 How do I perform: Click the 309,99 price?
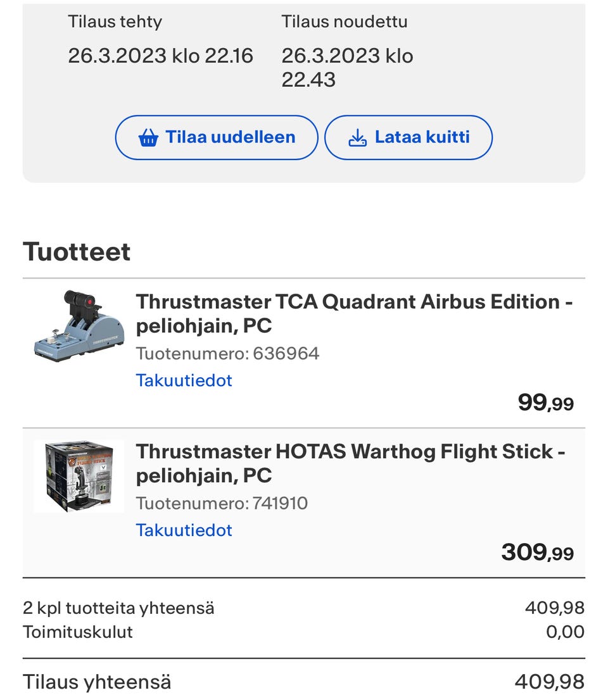[537, 553]
